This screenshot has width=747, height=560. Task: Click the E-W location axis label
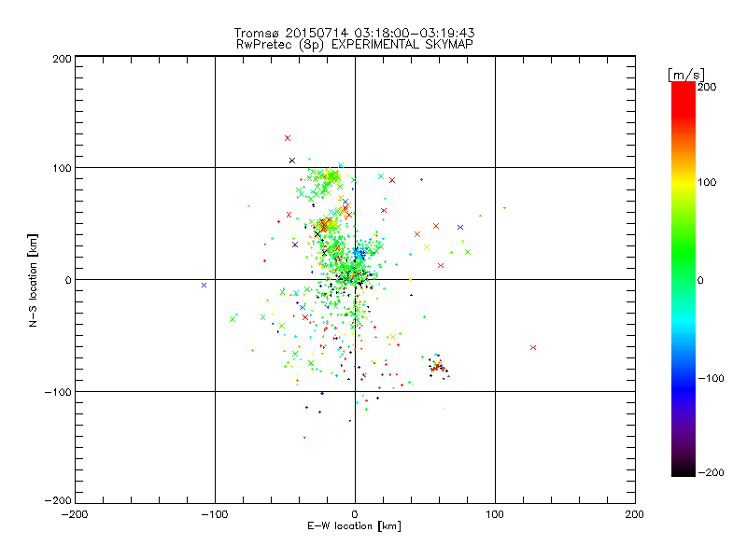click(x=355, y=526)
